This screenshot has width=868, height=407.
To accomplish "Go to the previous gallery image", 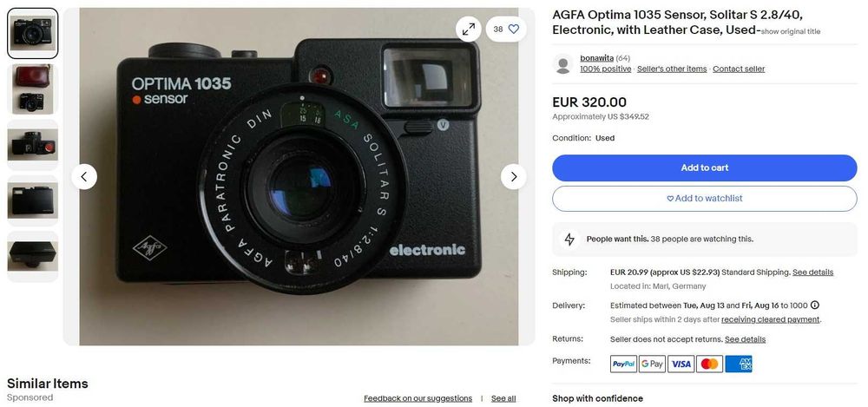I will (x=84, y=177).
